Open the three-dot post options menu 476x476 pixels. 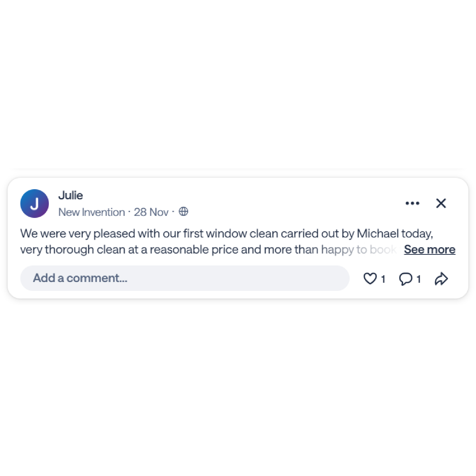pyautogui.click(x=412, y=203)
